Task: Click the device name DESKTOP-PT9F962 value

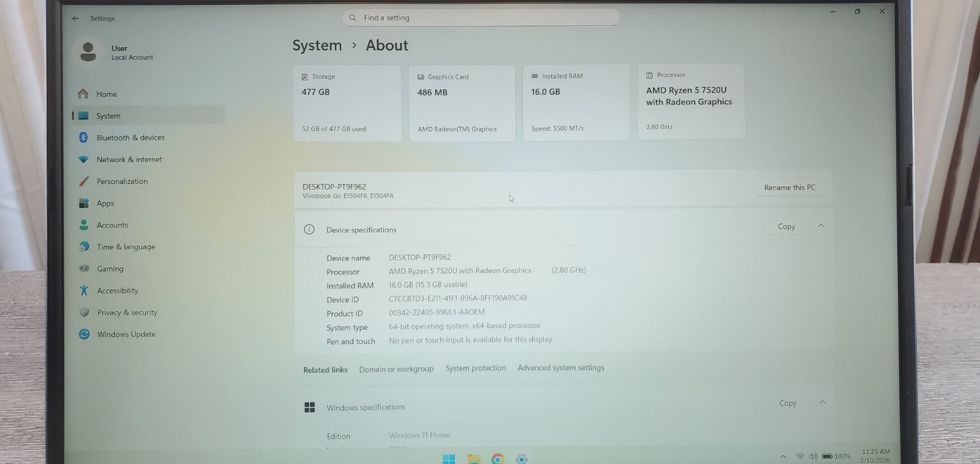Action: click(420, 257)
